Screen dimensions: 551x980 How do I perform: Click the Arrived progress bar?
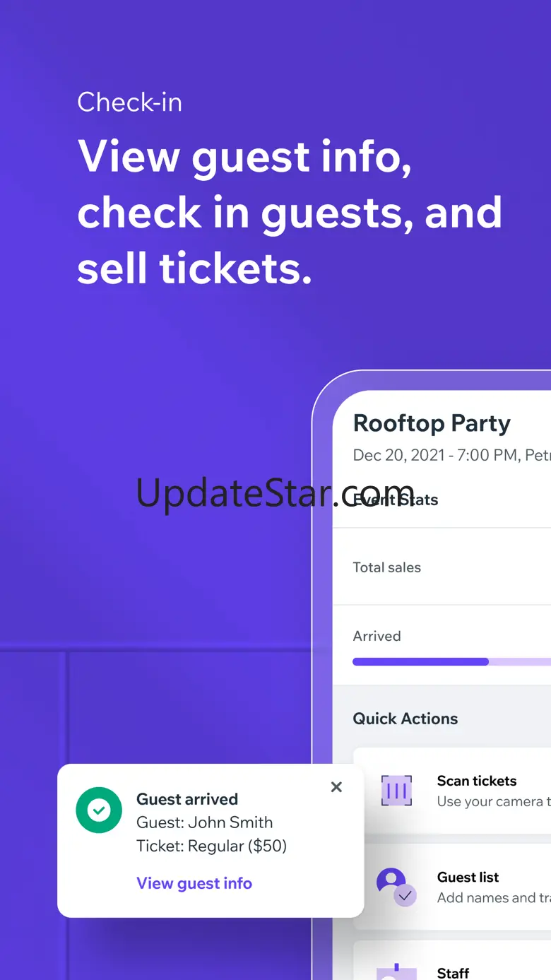(451, 662)
